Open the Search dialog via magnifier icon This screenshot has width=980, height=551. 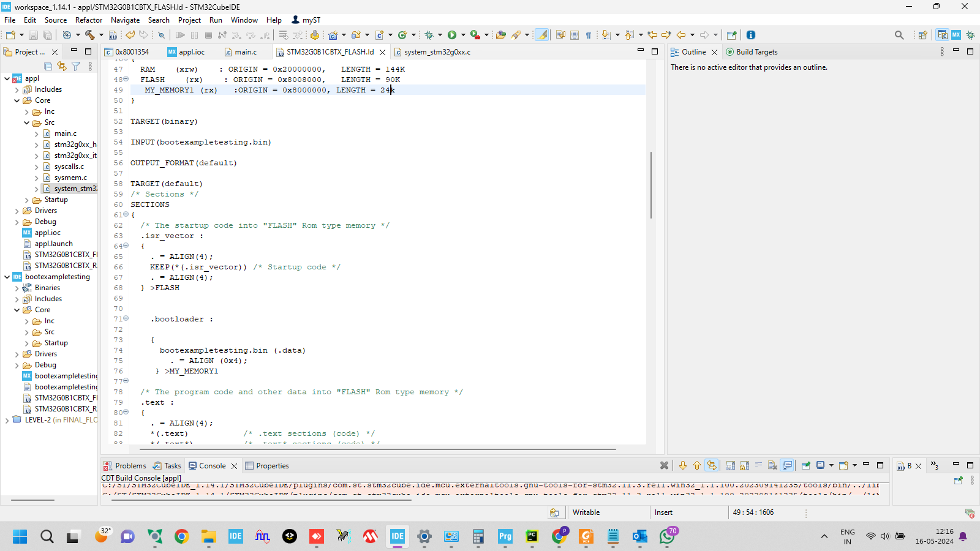(899, 35)
